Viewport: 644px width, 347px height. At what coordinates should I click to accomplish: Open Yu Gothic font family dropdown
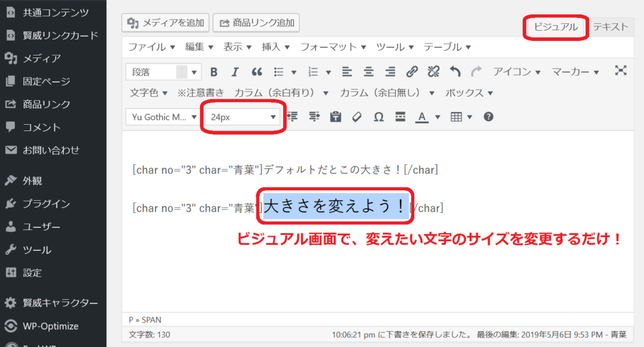pos(163,117)
